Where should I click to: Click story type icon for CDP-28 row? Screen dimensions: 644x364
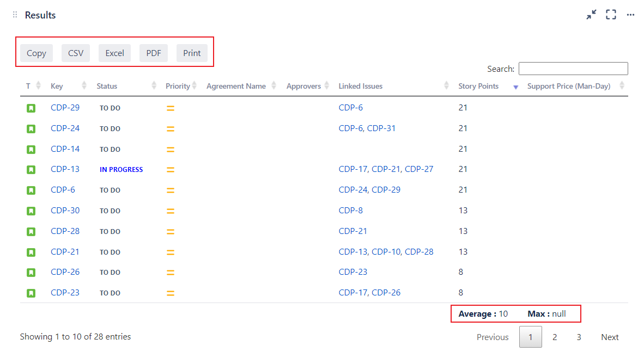click(31, 231)
